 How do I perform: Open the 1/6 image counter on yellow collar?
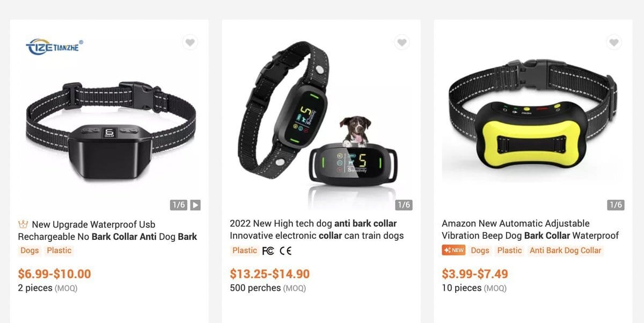coord(616,205)
